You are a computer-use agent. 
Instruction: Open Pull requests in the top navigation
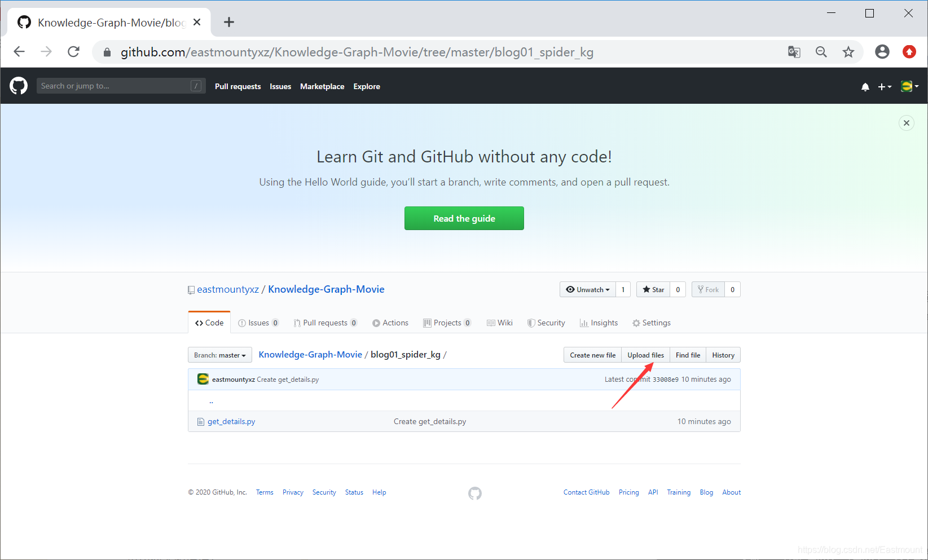(x=238, y=86)
